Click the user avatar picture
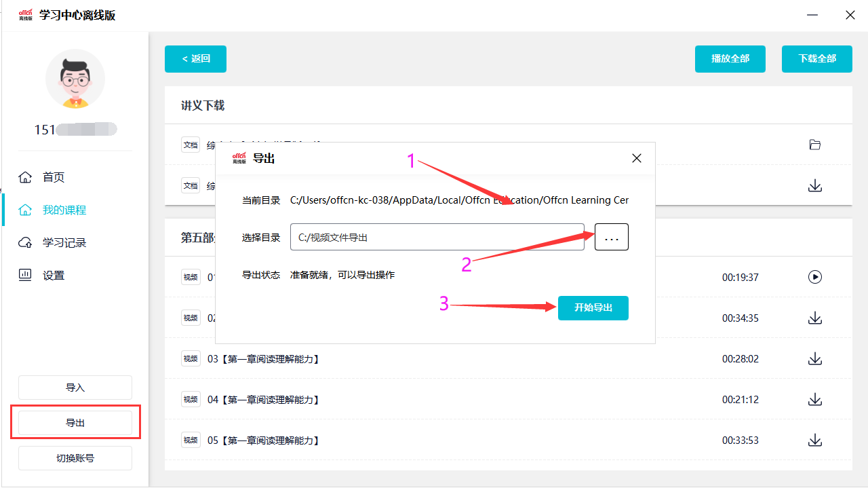 (75, 79)
